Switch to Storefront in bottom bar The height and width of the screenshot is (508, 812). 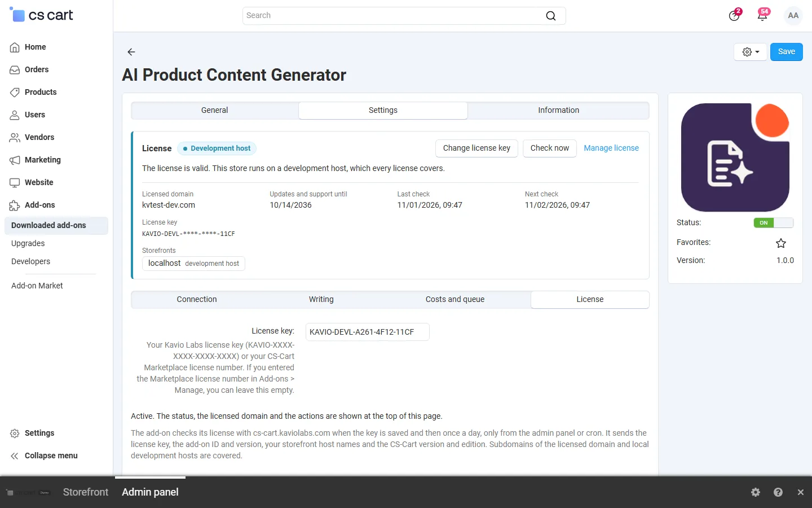click(x=86, y=492)
